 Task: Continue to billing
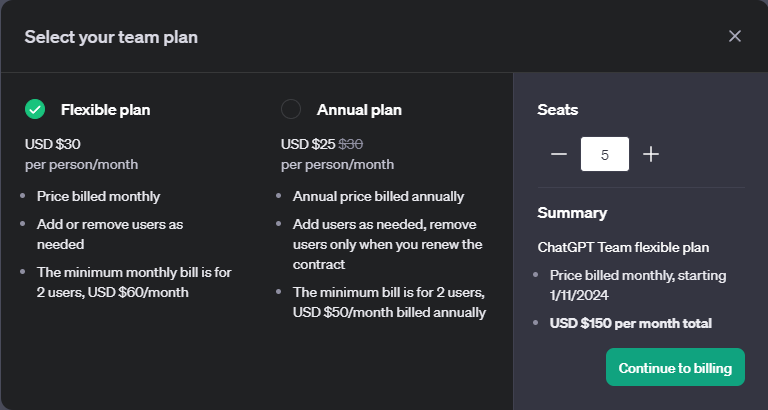click(675, 367)
